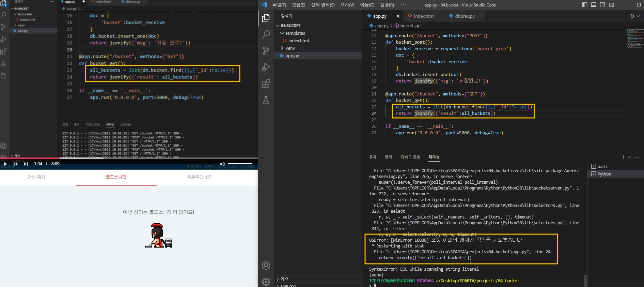
Task: Skip to the next lecture video
Action: (x=26, y=164)
